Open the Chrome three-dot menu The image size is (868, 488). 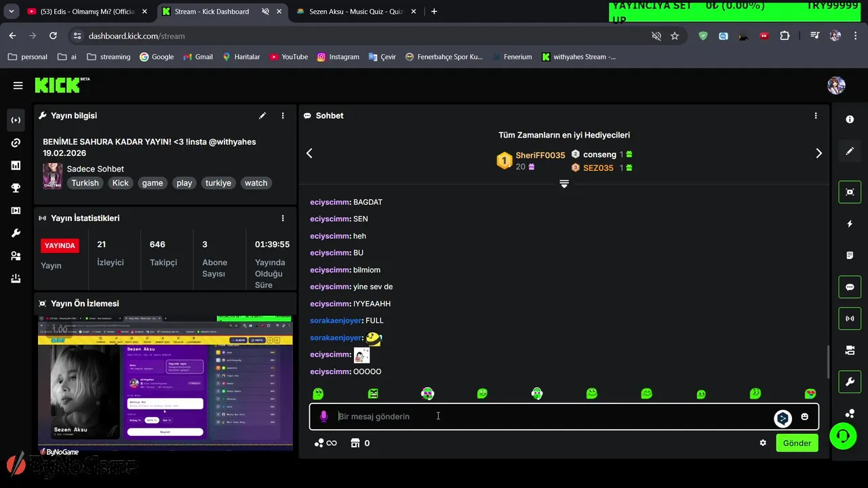coord(856,36)
